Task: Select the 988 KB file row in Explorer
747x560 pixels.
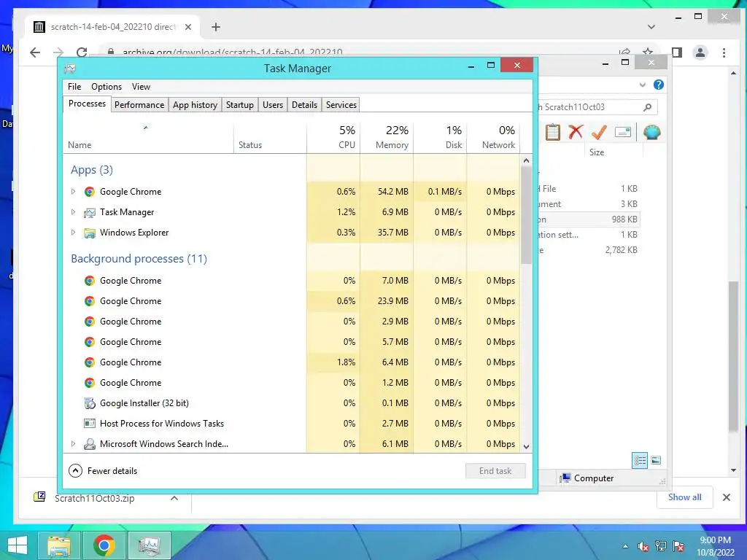Action: (x=588, y=219)
